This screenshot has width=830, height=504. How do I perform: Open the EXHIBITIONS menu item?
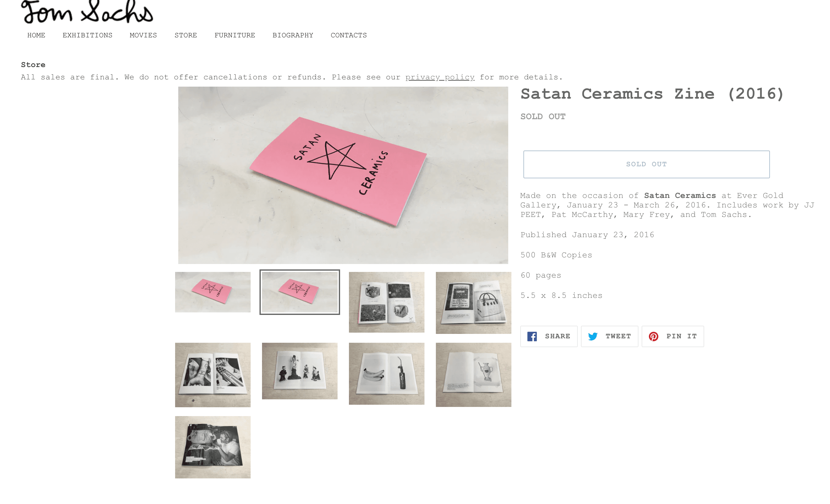87,35
